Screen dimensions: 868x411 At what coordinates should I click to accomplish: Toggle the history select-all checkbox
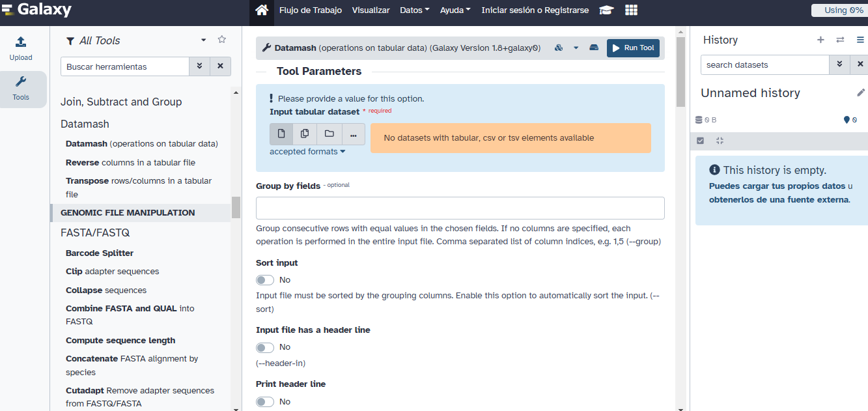701,141
